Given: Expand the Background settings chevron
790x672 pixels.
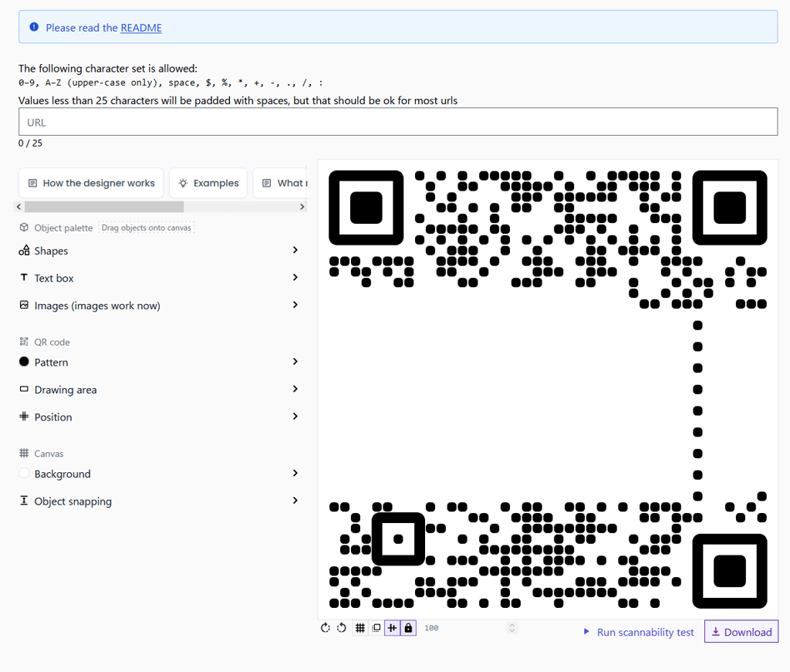Looking at the screenshot, I should [x=295, y=473].
